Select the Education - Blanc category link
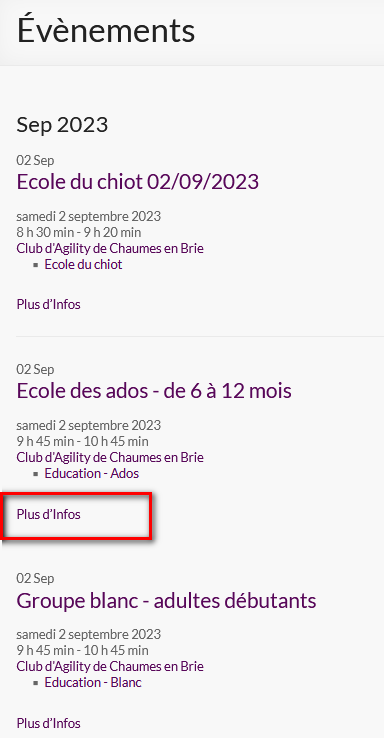The width and height of the screenshot is (384, 738). 93,682
